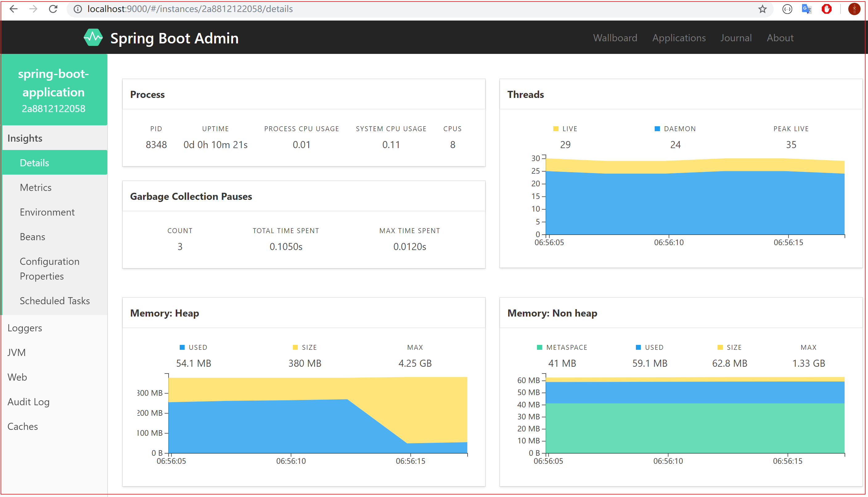Click the green METASPACE legend swatch

539,347
